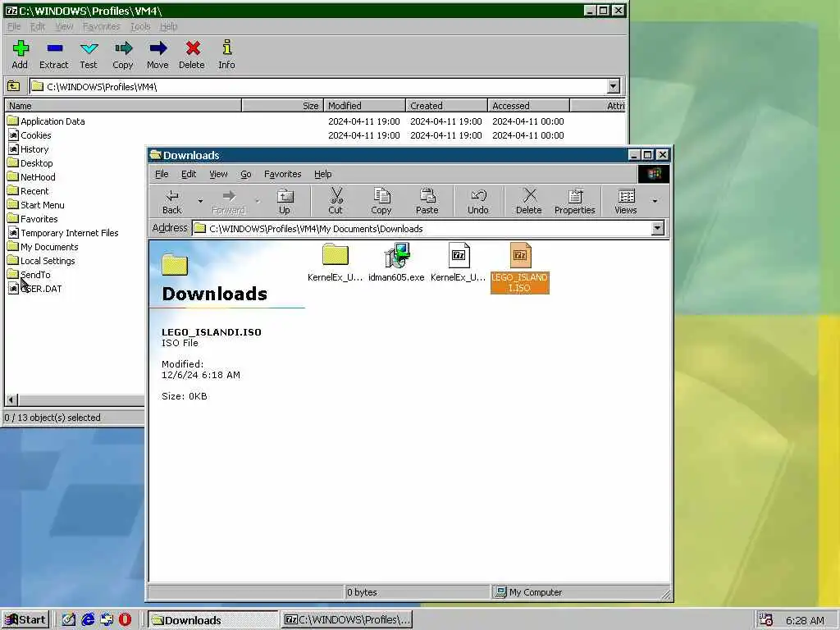The image size is (840, 630).
Task: Click Copy in the Downloads toolbar
Action: [x=381, y=202]
